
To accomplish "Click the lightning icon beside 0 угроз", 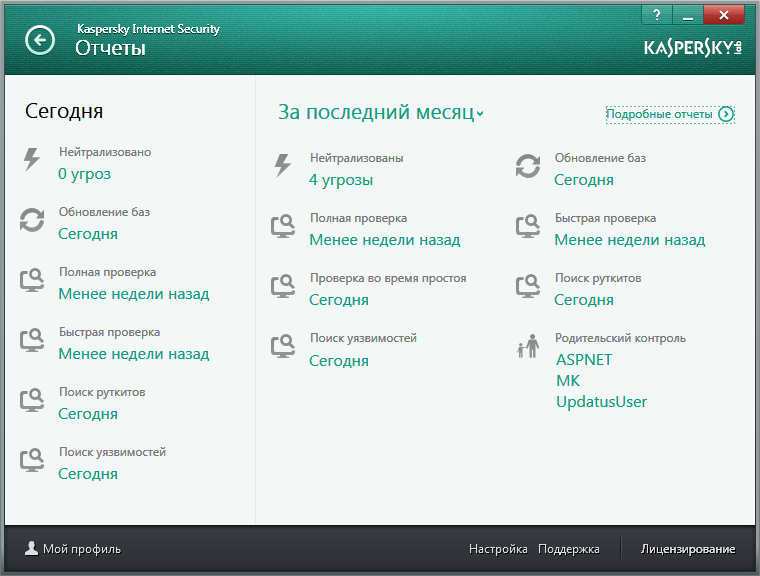I will coord(32,159).
